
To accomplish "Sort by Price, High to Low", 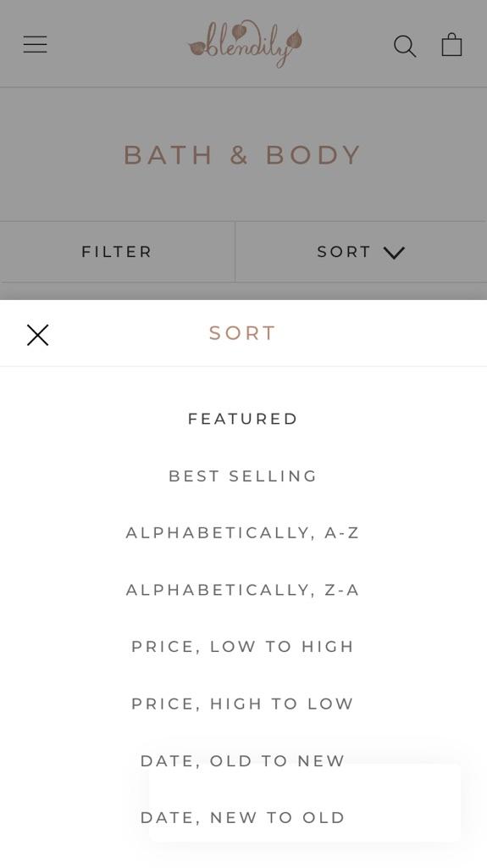I will pyautogui.click(x=243, y=704).
